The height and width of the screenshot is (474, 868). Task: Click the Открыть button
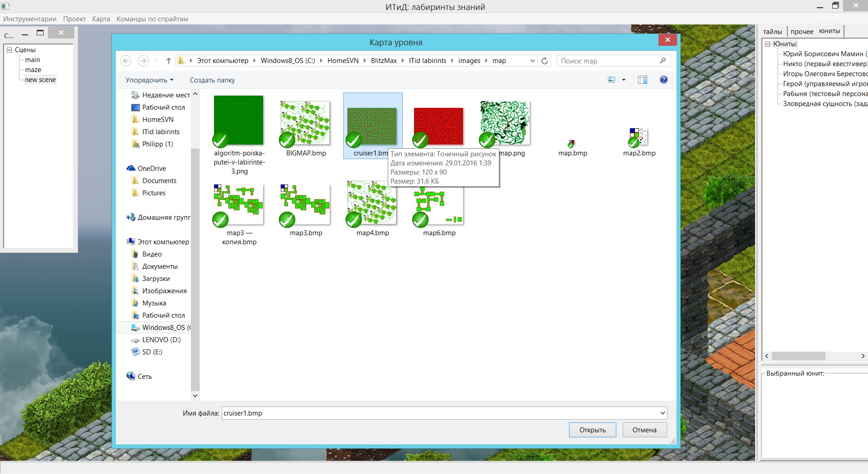click(592, 430)
